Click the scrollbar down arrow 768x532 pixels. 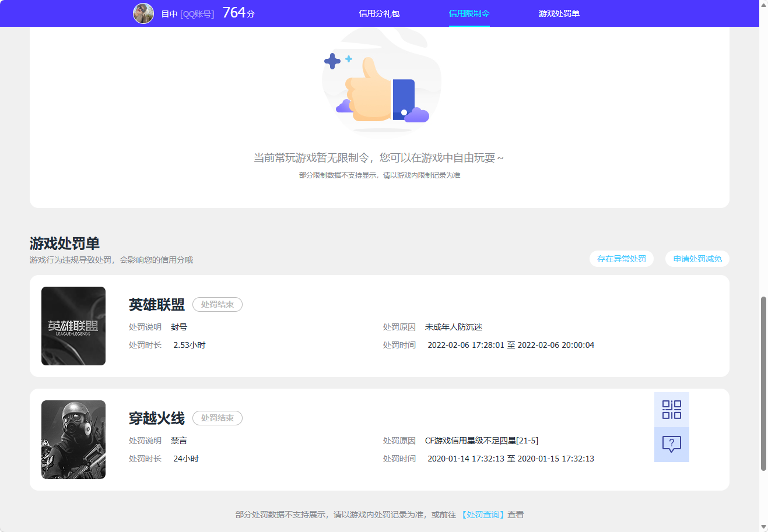763,527
